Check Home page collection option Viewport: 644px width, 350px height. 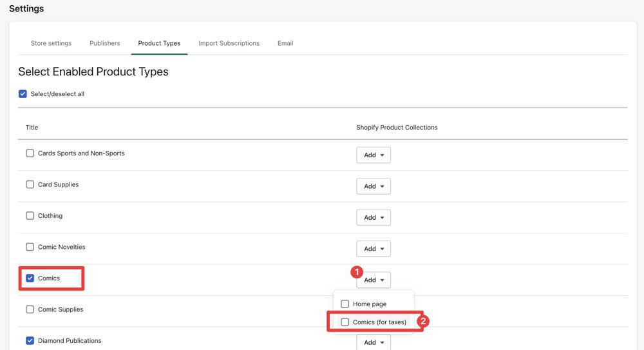point(345,304)
